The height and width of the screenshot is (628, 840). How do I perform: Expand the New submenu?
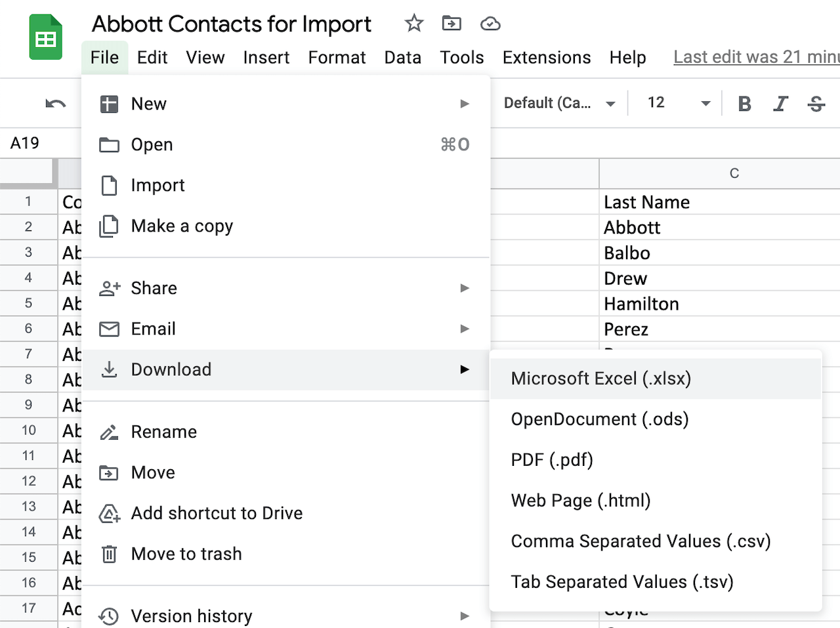pyautogui.click(x=465, y=103)
